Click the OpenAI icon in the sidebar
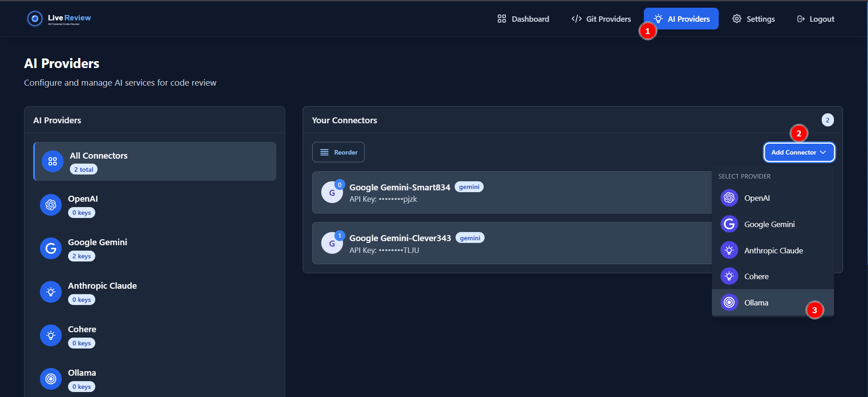Screen dimensions: 868x397 click(51, 205)
